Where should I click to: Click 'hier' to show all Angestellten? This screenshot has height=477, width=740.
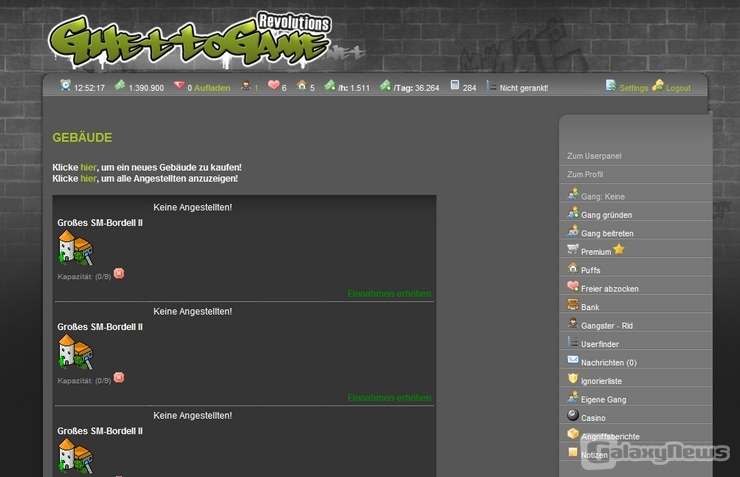click(88, 179)
